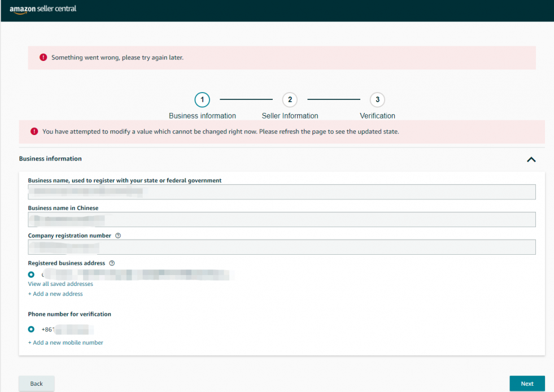554x392 pixels.
Task: Go to Business information step label
Action: click(202, 116)
